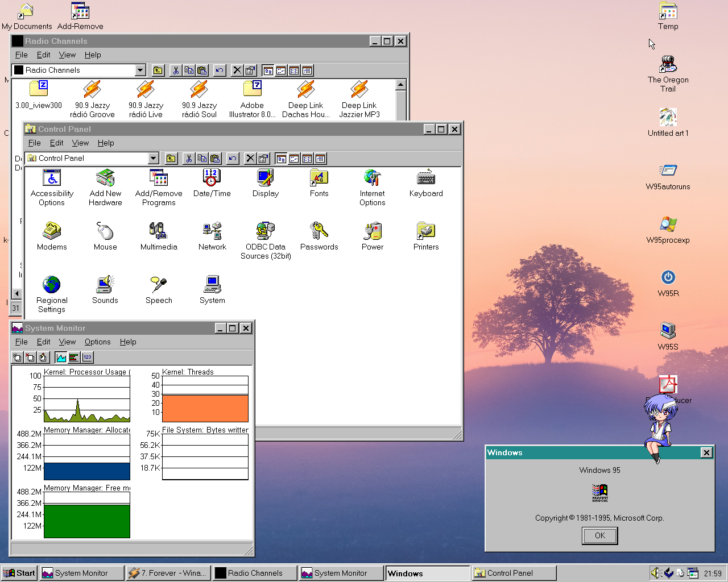The height and width of the screenshot is (582, 728).
Task: Open the View menu in Control Panel
Action: (80, 143)
